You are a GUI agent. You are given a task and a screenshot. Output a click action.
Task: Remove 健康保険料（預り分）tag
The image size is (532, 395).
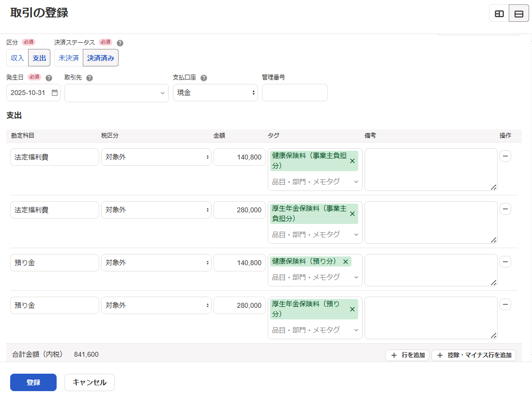pyautogui.click(x=346, y=262)
